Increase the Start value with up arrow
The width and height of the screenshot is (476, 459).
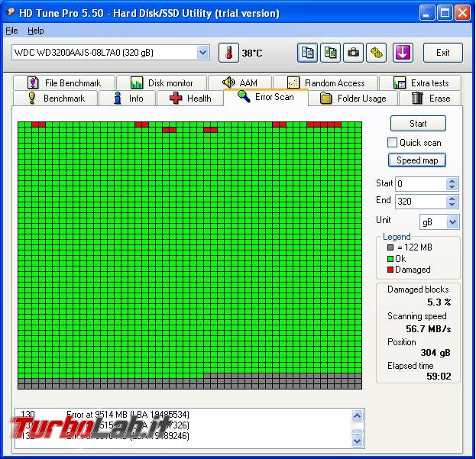pyautogui.click(x=452, y=181)
